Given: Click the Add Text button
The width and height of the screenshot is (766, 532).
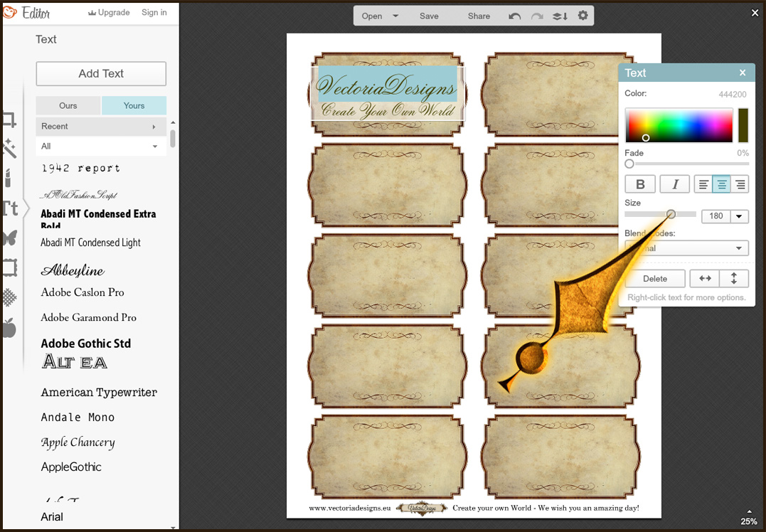Looking at the screenshot, I should pyautogui.click(x=101, y=74).
